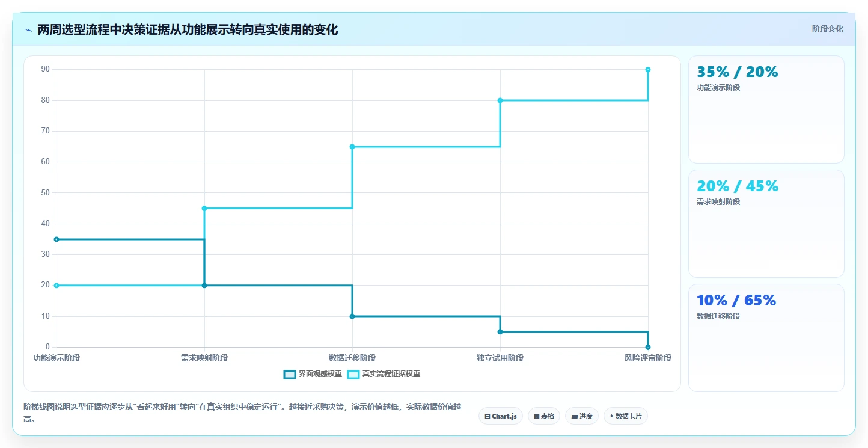The image size is (868, 448).
Task: Open the 20% / 45% 需求映射阶段 card
Action: (x=766, y=224)
